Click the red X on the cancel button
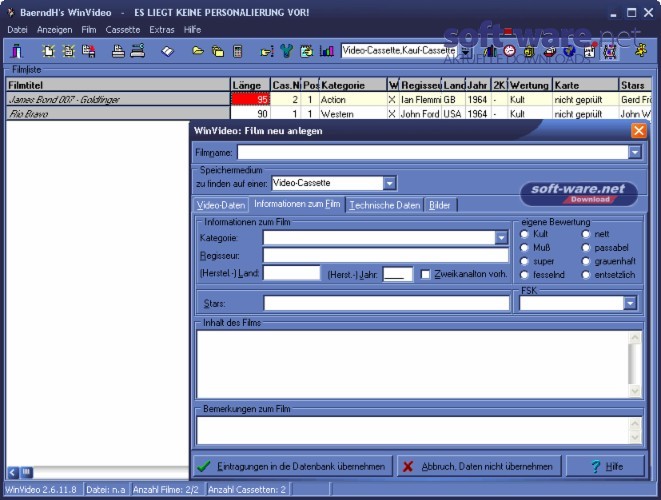Image resolution: width=661 pixels, height=500 pixels. [408, 466]
